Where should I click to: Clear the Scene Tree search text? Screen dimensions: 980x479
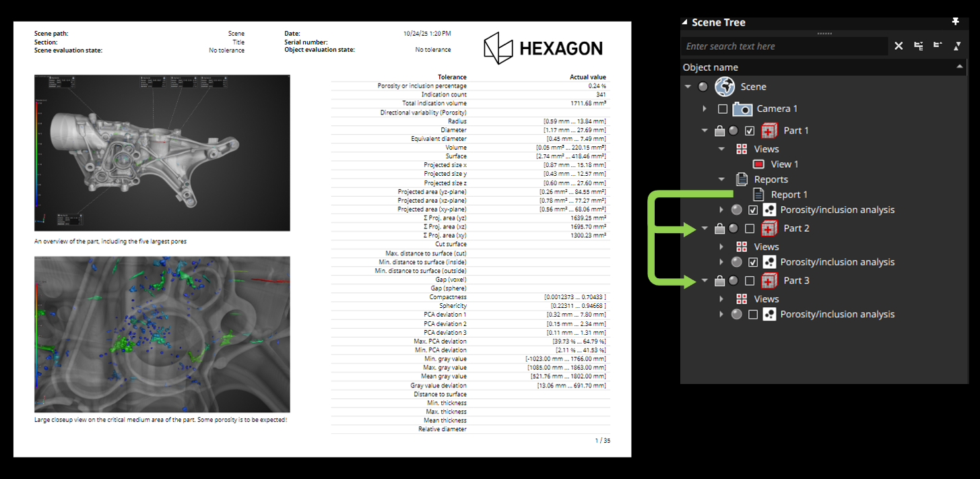tap(899, 46)
